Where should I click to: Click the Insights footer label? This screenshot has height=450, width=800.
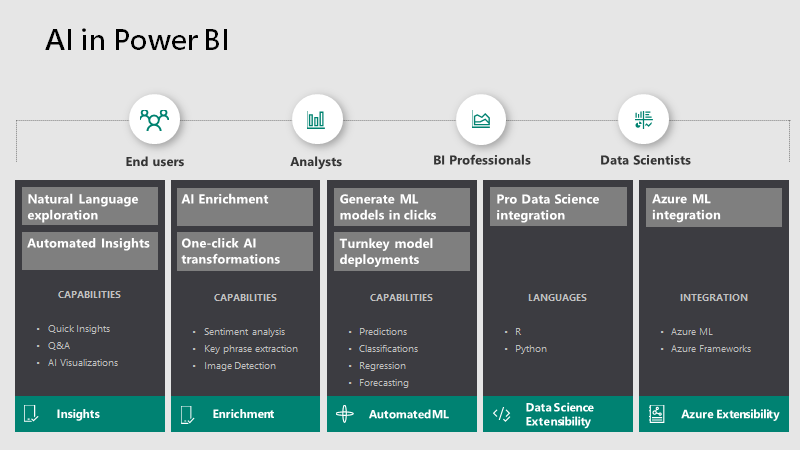click(78, 414)
